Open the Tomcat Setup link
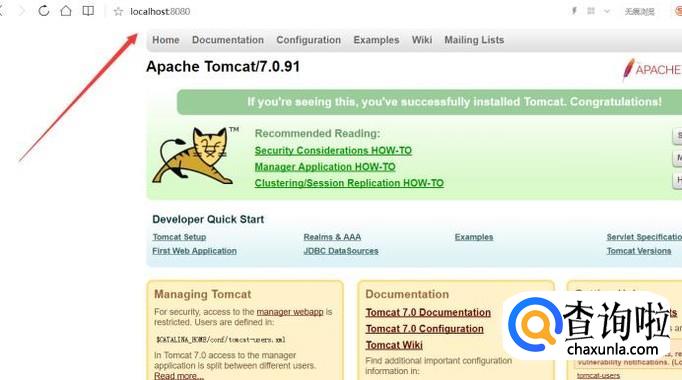The height and width of the screenshot is (380, 682). [179, 237]
